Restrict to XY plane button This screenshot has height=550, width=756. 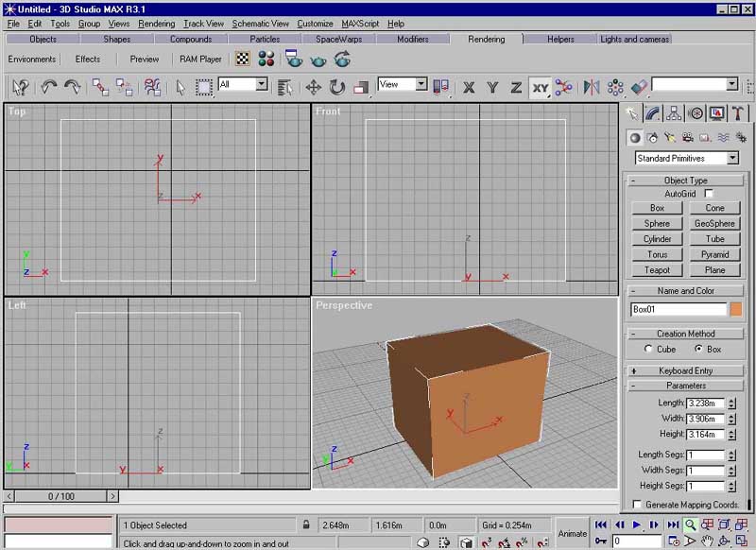(x=540, y=88)
